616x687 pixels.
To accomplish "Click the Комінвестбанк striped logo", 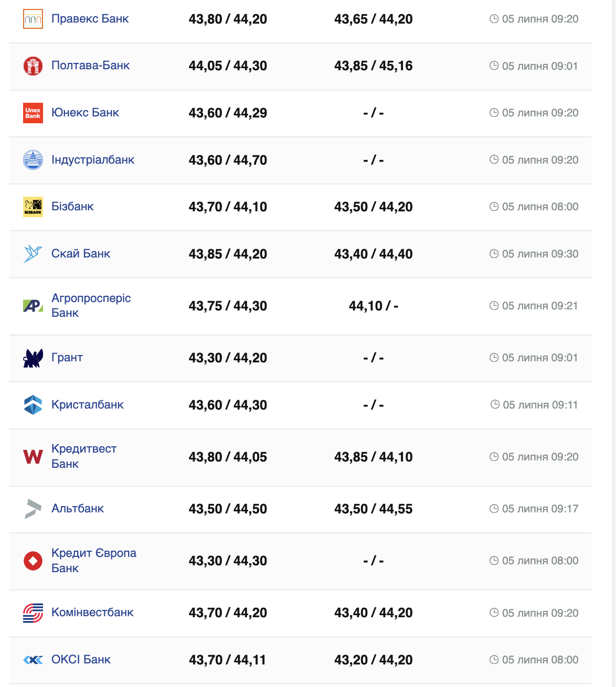I will [x=33, y=613].
